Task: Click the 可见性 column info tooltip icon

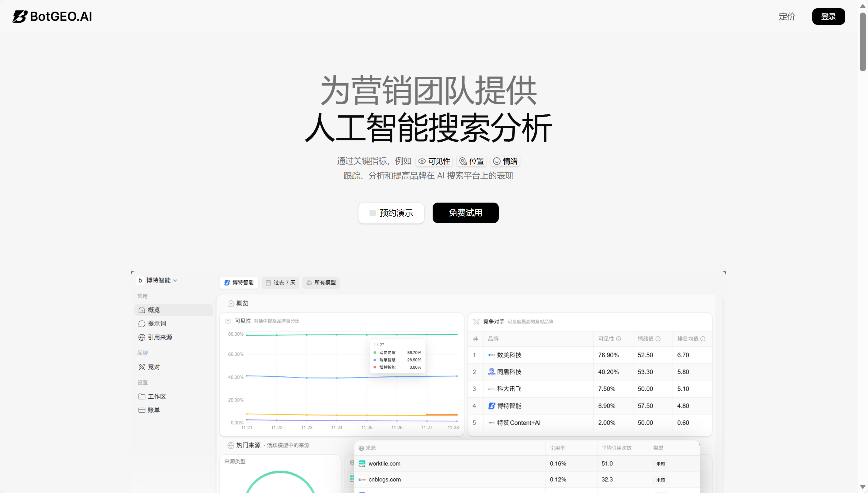Action: pos(620,339)
